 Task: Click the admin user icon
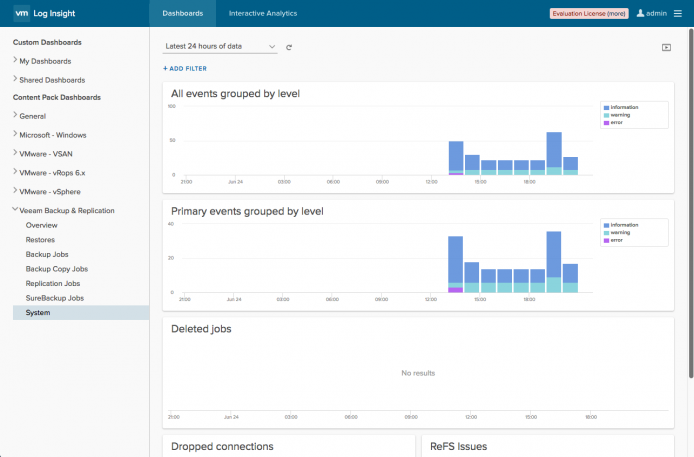[640, 13]
